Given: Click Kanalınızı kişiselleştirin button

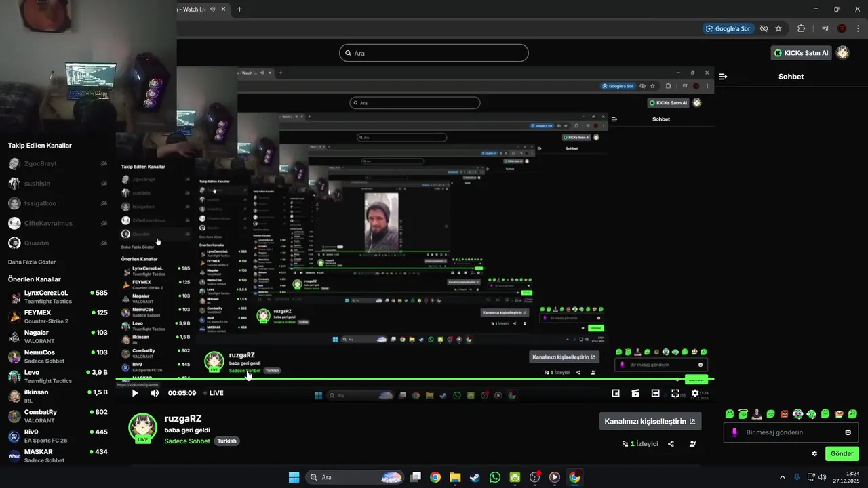Looking at the screenshot, I should tap(650, 421).
